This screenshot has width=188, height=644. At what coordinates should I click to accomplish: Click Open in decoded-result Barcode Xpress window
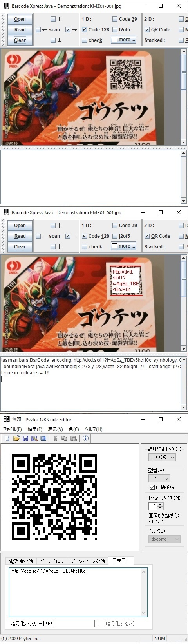point(20,225)
